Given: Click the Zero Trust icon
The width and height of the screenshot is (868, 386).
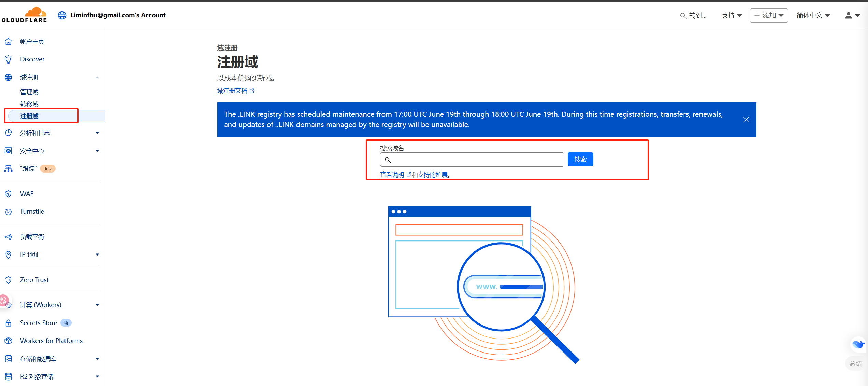Looking at the screenshot, I should pos(9,280).
